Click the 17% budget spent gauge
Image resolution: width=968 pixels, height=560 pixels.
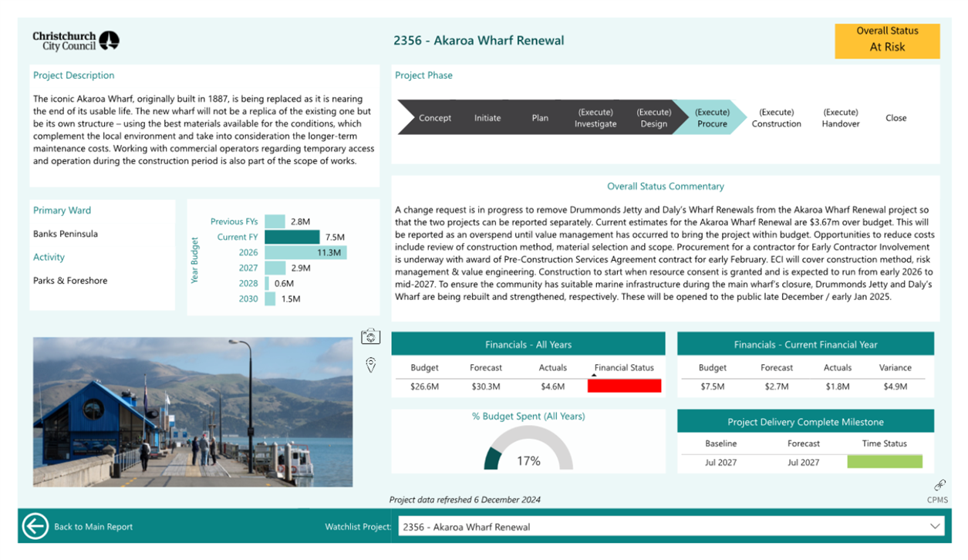528,449
